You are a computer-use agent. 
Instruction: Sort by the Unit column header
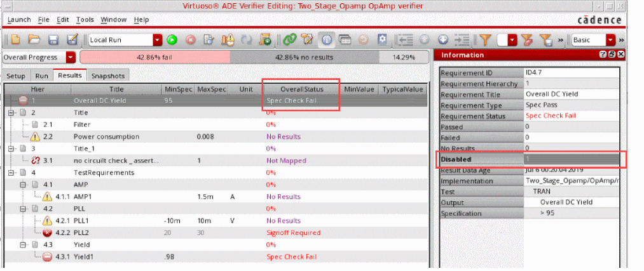[x=246, y=89]
